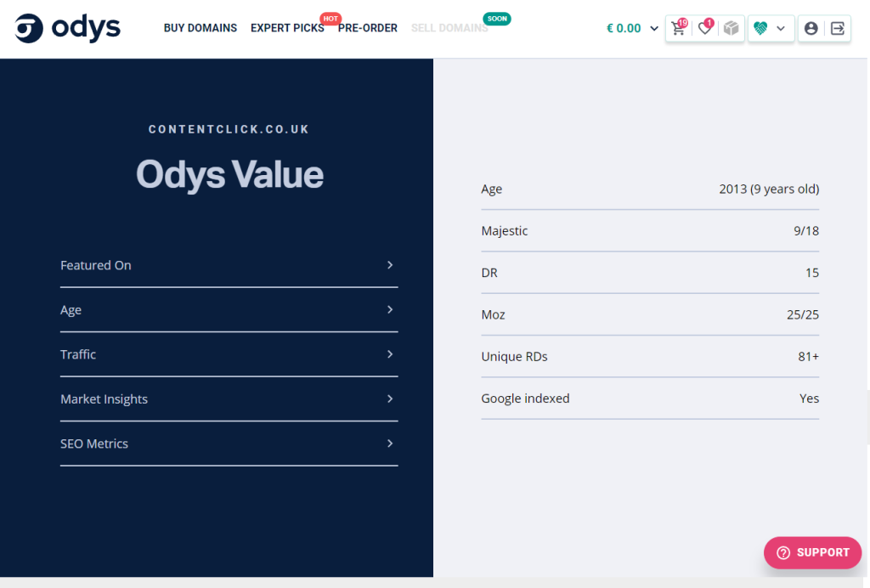Click the Moz value 25/25
This screenshot has height=588, width=870.
point(803,314)
